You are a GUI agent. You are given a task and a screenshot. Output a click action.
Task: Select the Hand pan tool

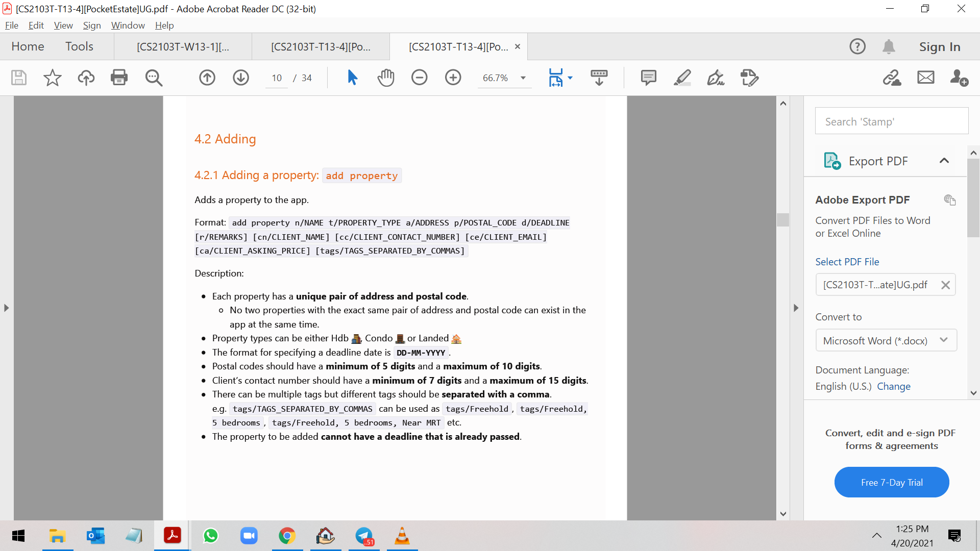coord(386,78)
